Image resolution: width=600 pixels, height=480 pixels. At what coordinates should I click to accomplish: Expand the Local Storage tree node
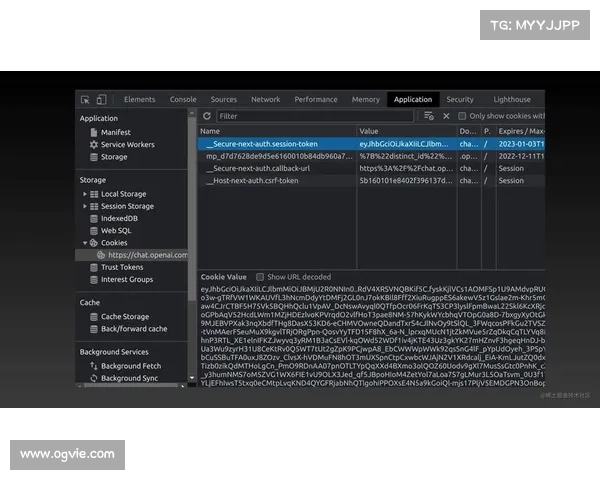pos(85,194)
